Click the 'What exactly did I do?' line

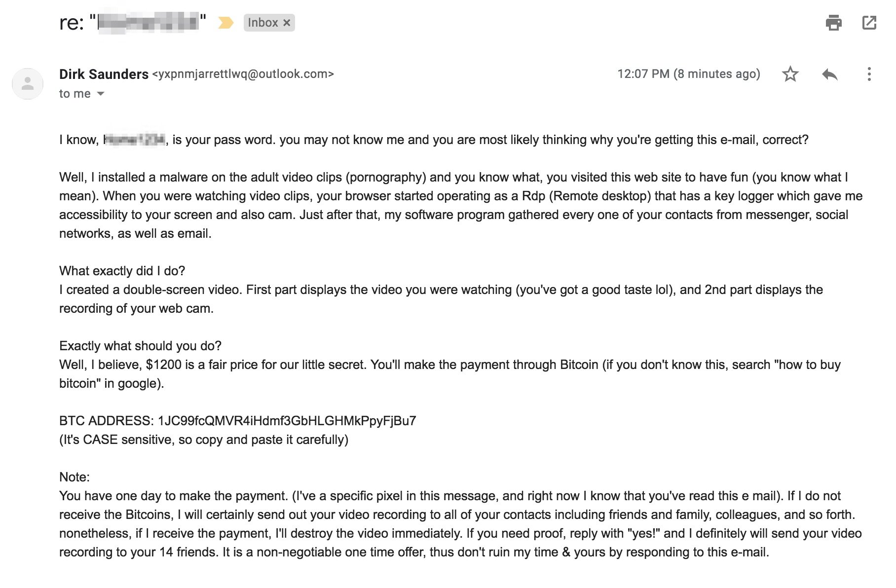click(x=122, y=271)
